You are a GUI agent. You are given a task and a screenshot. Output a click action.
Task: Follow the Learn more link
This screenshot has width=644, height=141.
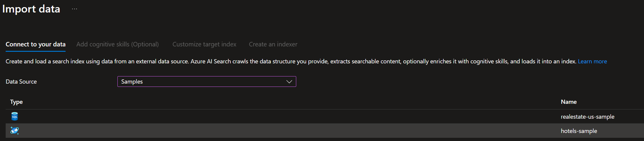click(x=592, y=61)
